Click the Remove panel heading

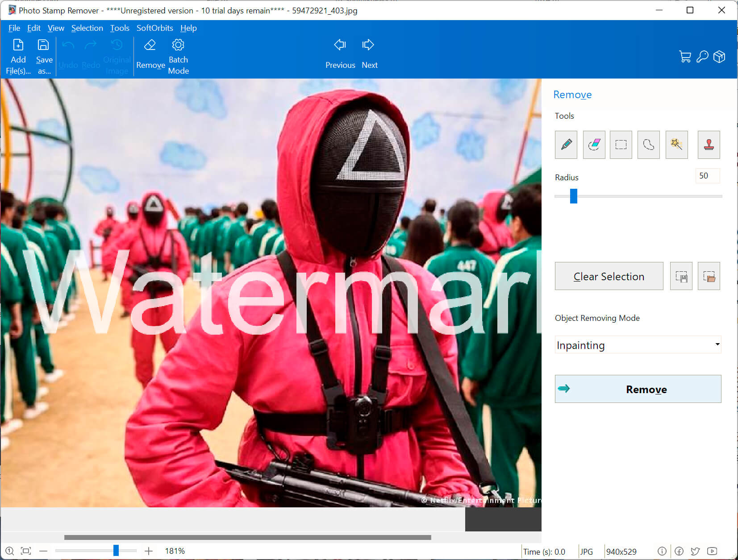pos(572,95)
